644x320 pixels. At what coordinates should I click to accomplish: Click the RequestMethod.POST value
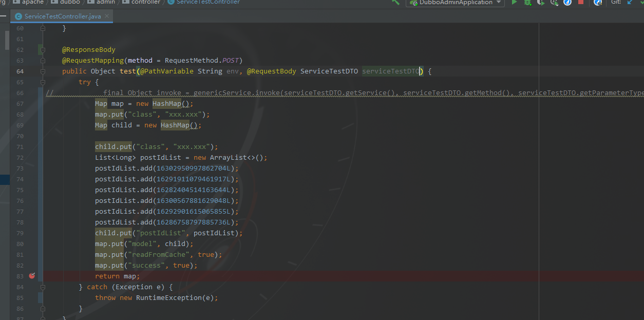click(x=202, y=61)
